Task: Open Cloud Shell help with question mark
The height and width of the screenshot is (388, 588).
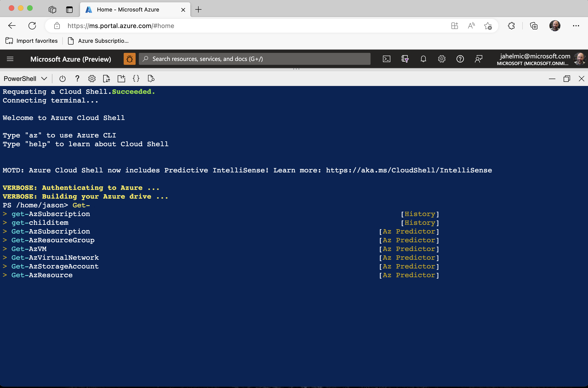Action: click(77, 78)
